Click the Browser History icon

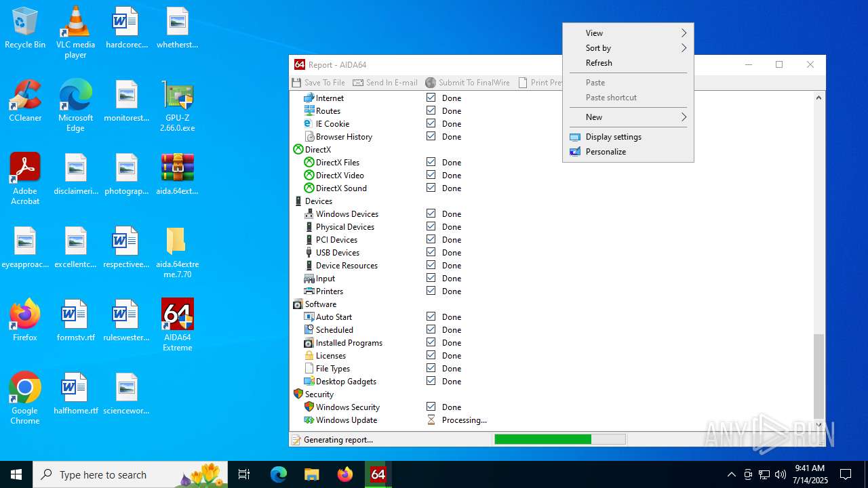tap(309, 137)
